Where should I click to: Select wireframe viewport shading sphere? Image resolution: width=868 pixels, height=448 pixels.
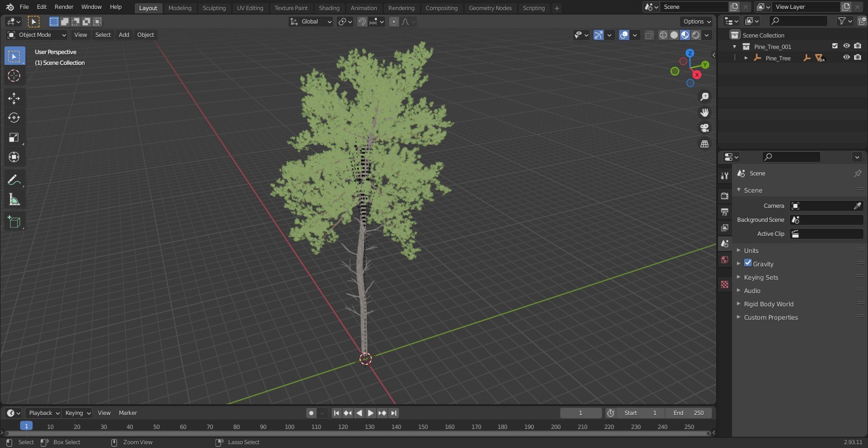[x=663, y=35]
